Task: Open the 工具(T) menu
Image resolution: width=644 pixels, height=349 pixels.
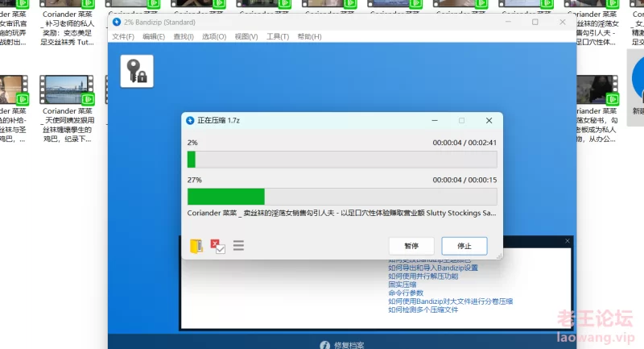Action: click(x=278, y=36)
